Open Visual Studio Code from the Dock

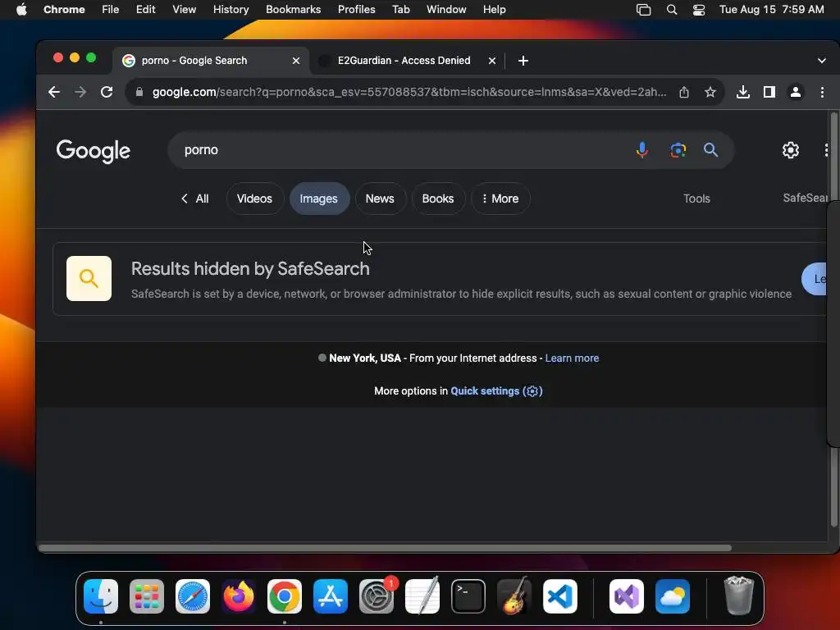tap(560, 596)
